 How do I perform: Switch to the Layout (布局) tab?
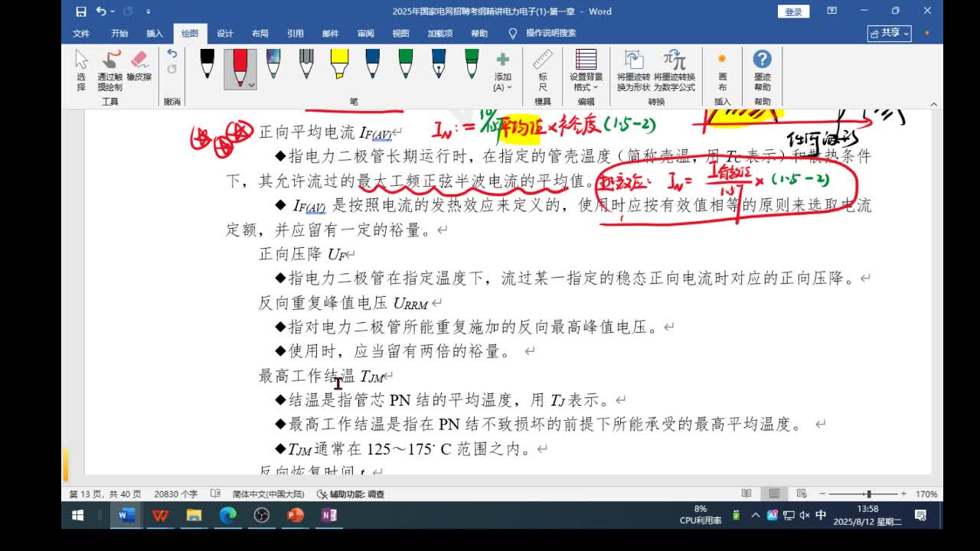[x=260, y=34]
